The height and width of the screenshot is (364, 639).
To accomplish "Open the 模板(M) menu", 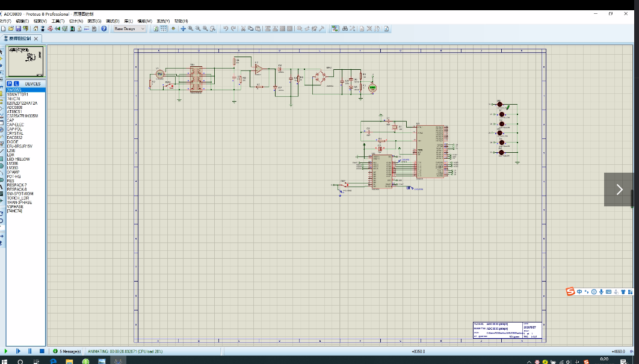I will tap(144, 21).
